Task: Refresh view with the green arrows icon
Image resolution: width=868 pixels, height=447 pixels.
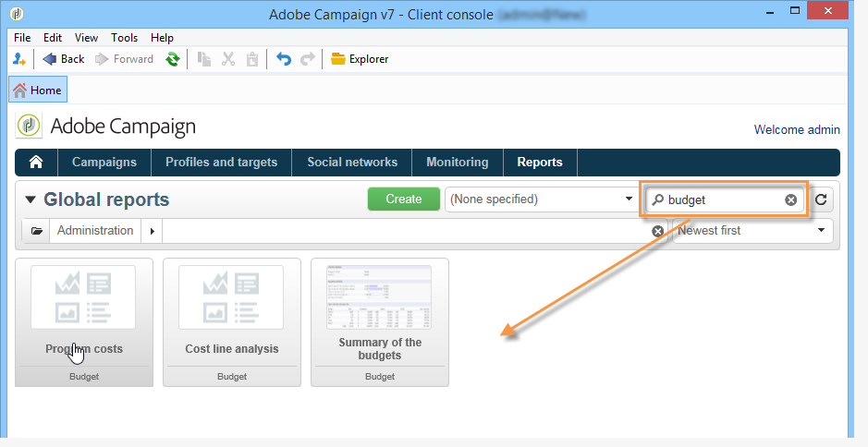Action: (x=173, y=58)
